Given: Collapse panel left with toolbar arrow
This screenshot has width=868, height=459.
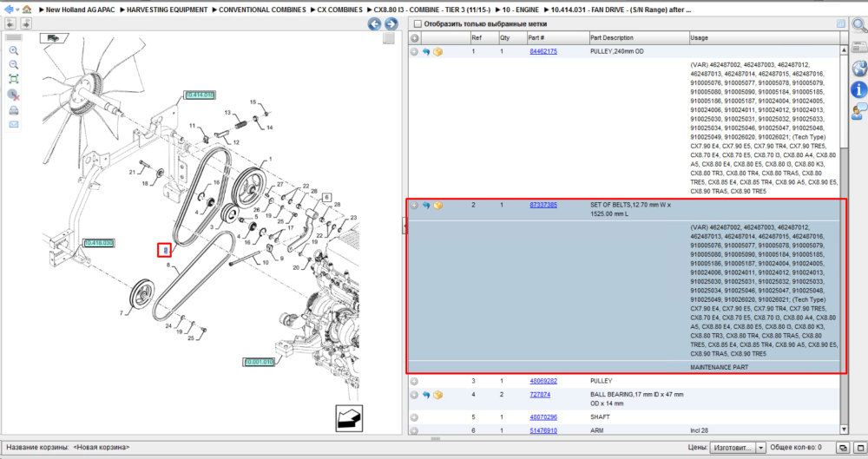Looking at the screenshot, I should click(10, 23).
